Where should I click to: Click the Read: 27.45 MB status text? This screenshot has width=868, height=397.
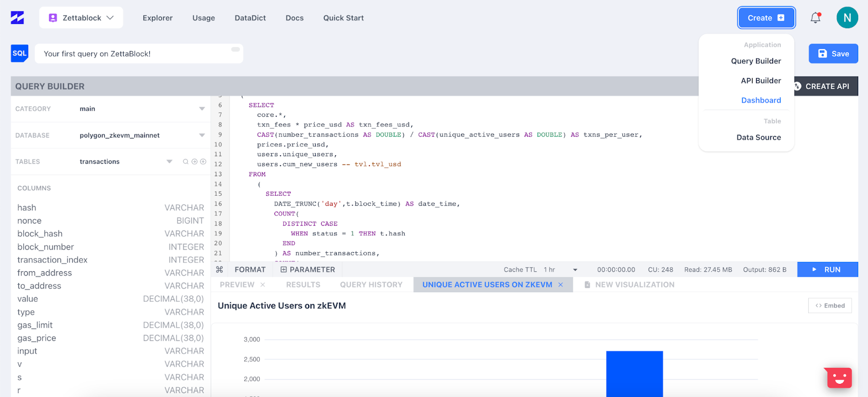tap(708, 270)
